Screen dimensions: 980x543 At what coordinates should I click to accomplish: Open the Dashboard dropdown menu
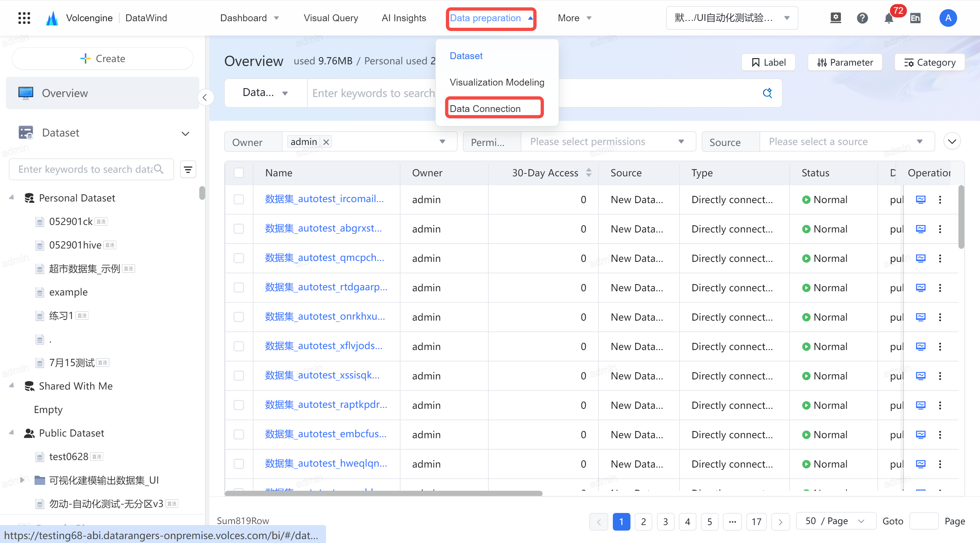[250, 18]
